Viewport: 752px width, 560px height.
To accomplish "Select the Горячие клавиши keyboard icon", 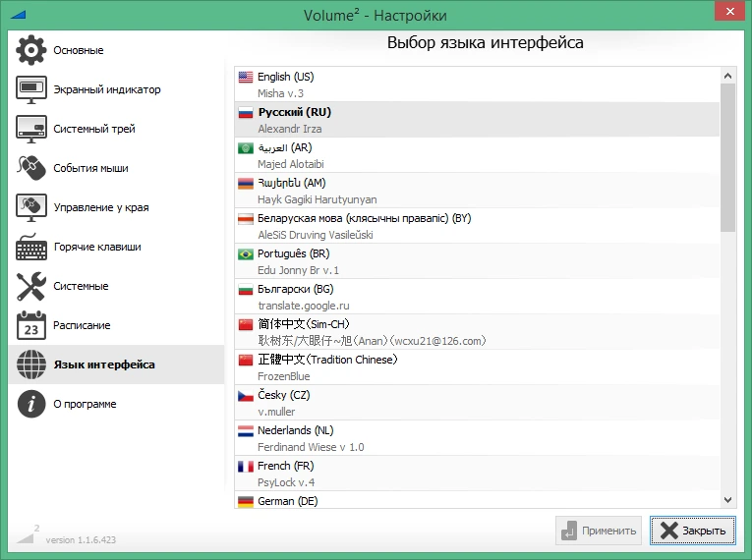I will tap(31, 247).
